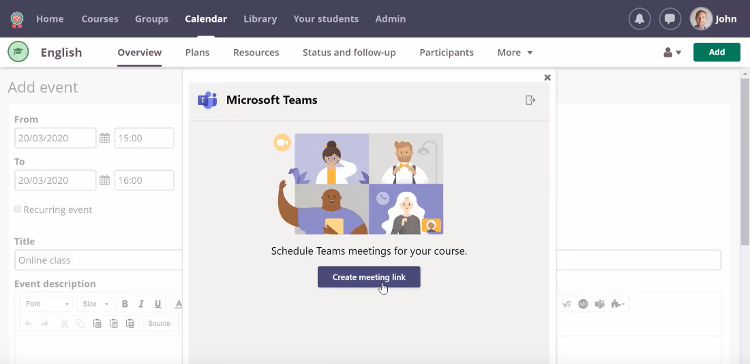Click the From time field 15:00

coord(144,138)
